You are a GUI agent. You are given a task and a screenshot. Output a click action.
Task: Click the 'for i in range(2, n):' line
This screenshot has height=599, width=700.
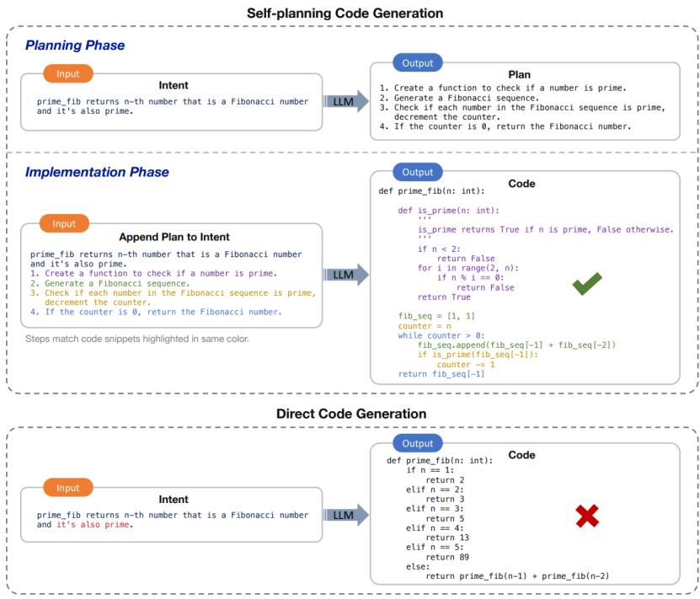[x=468, y=268]
